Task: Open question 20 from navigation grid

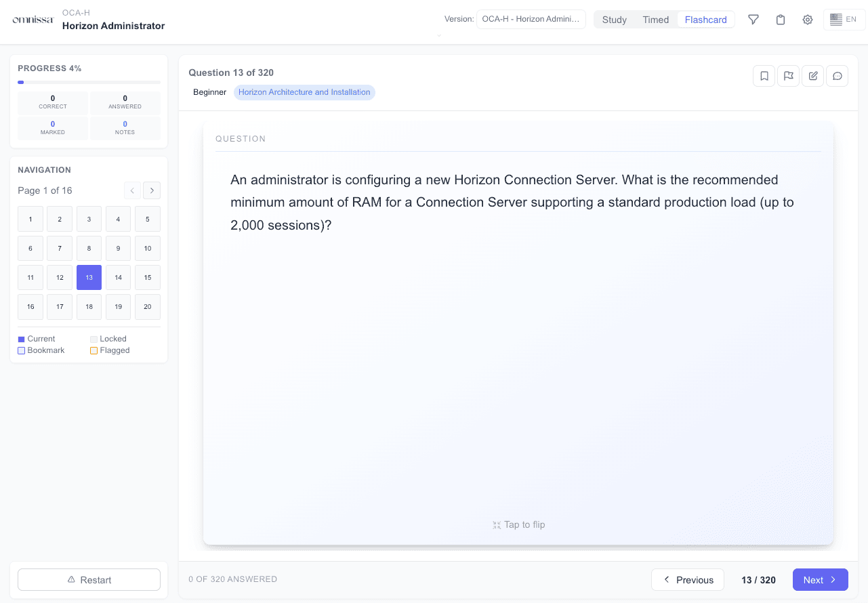Action: point(147,306)
